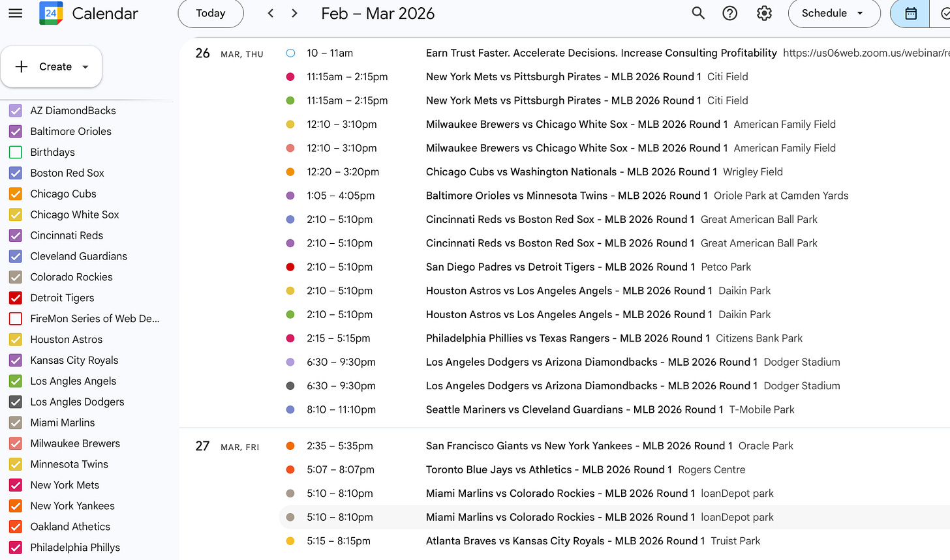Open Toronto Blue Jays vs Athletics event
Screen dimensions: 950x560
tap(549, 470)
